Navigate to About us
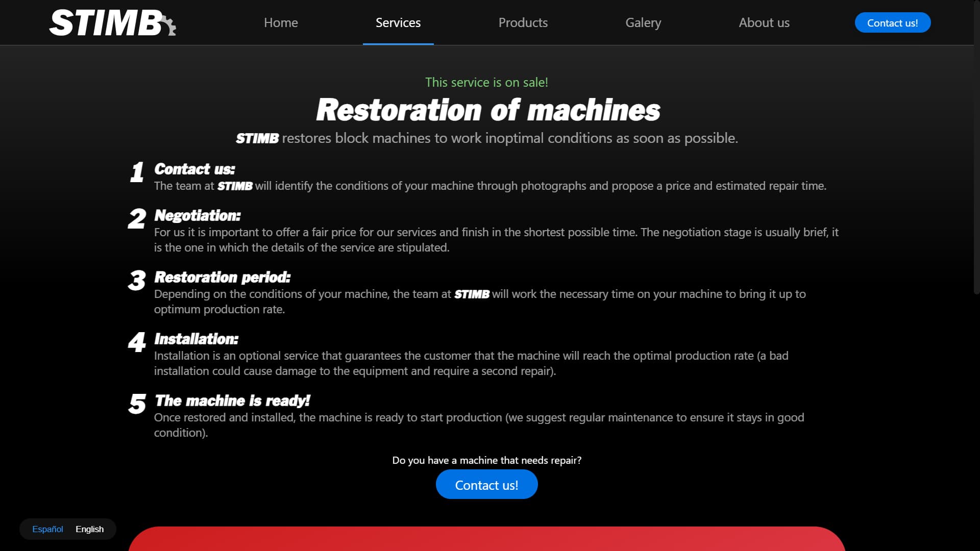Image resolution: width=980 pixels, height=551 pixels. click(x=764, y=23)
